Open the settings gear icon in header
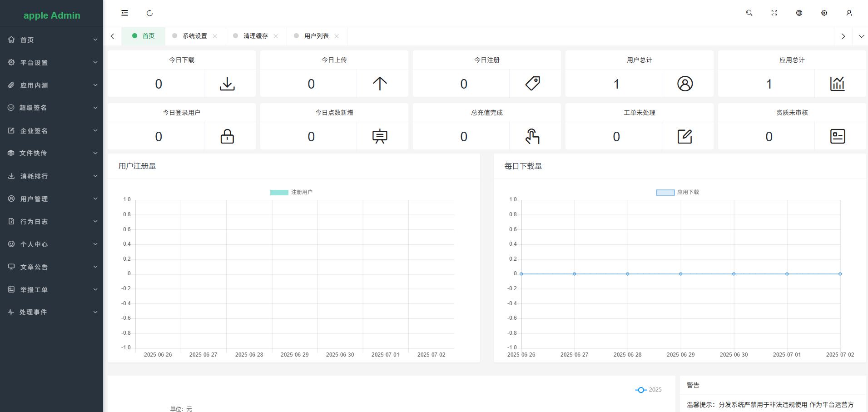The height and width of the screenshot is (412, 868). 824,13
